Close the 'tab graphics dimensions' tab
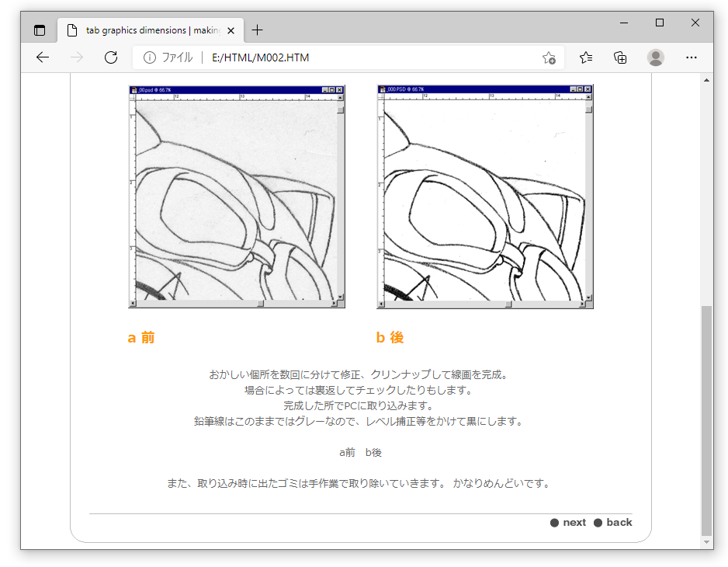 click(x=231, y=30)
